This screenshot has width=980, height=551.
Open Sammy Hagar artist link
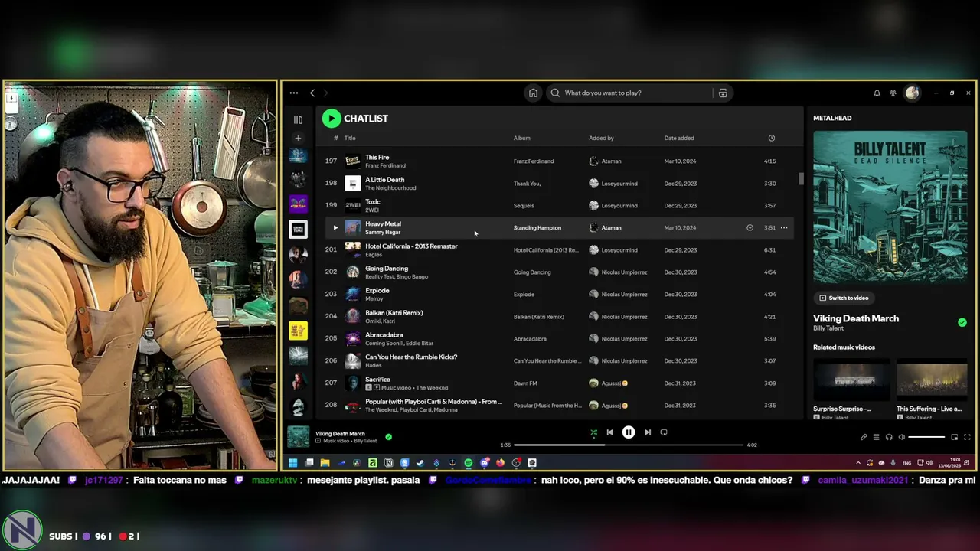point(383,232)
